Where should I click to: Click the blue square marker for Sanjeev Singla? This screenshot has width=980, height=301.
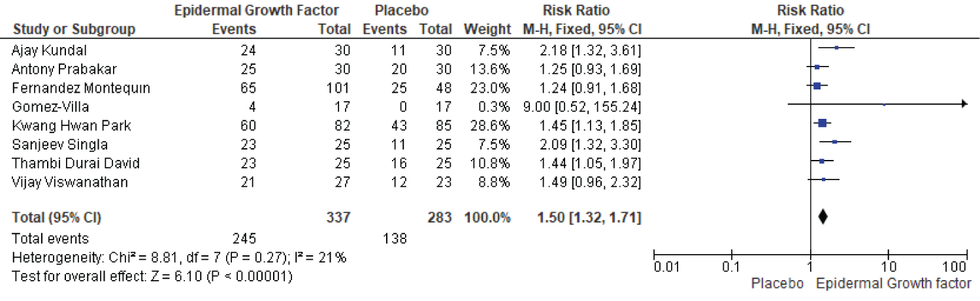click(835, 141)
